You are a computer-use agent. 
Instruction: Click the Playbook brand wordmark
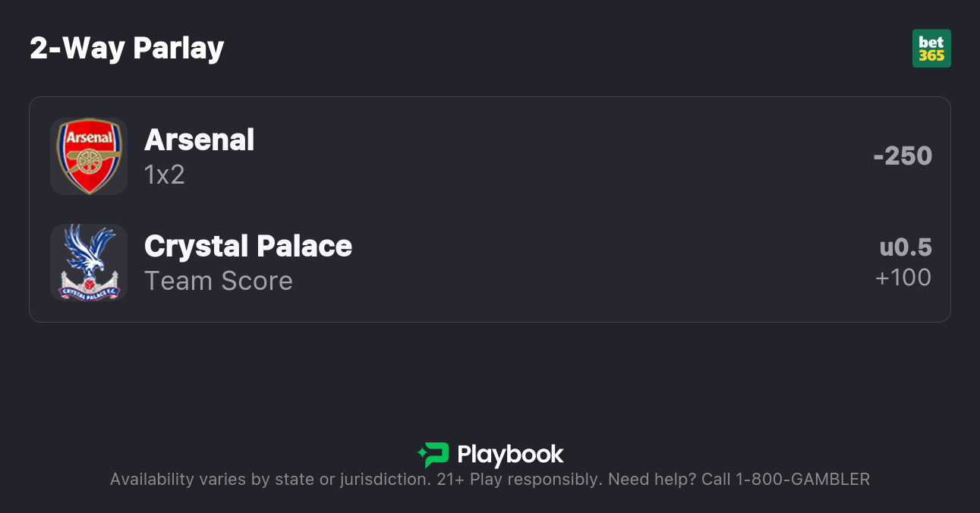tap(510, 455)
